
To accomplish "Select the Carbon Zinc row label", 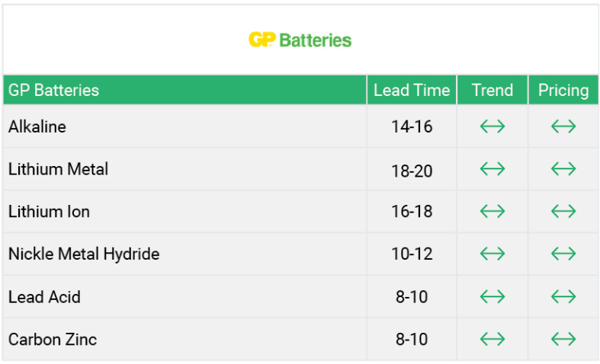I will [x=53, y=339].
